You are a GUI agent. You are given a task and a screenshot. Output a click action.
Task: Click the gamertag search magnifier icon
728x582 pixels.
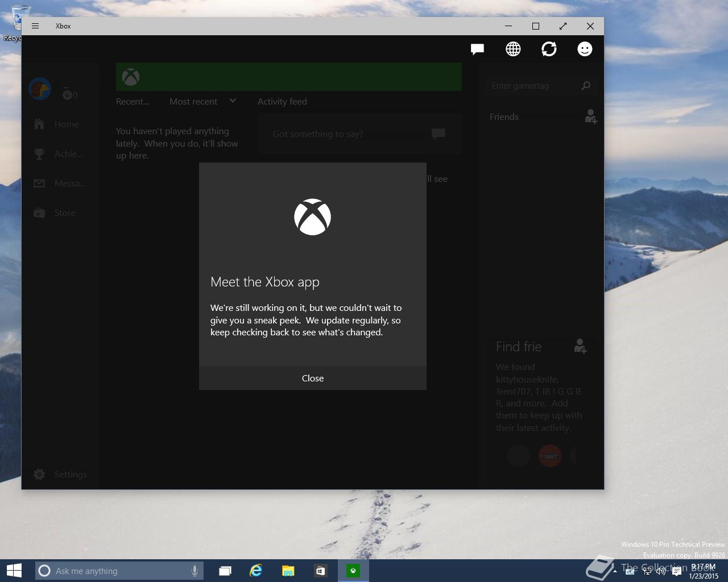(586, 86)
